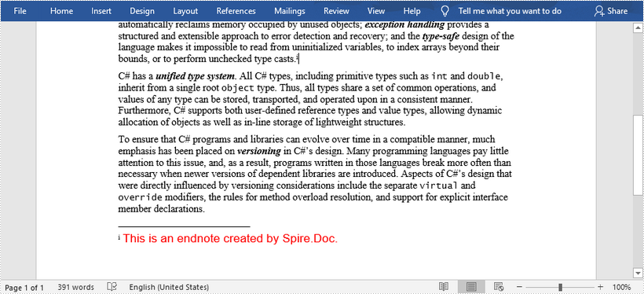Click the zoom slider handle

(560, 287)
